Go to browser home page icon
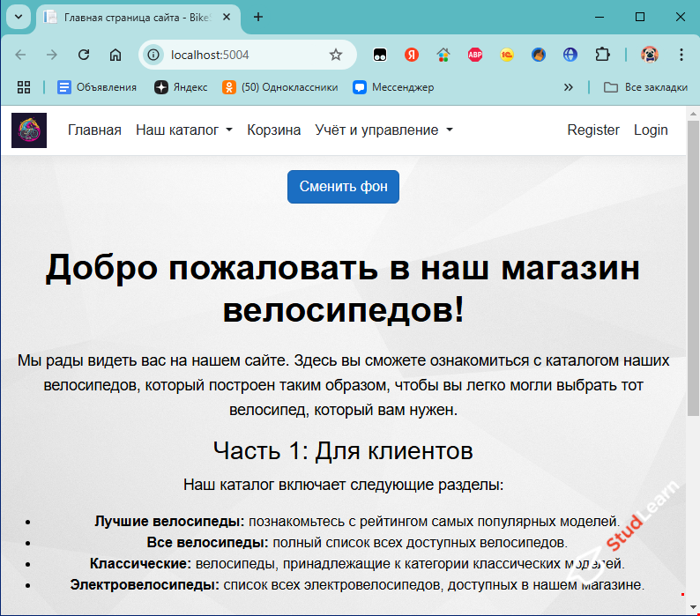The width and height of the screenshot is (700, 616). tap(115, 55)
